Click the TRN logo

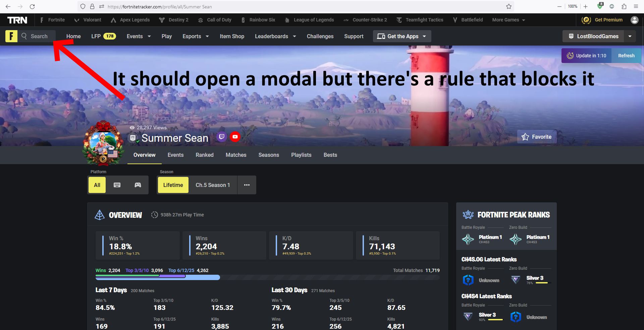(17, 20)
